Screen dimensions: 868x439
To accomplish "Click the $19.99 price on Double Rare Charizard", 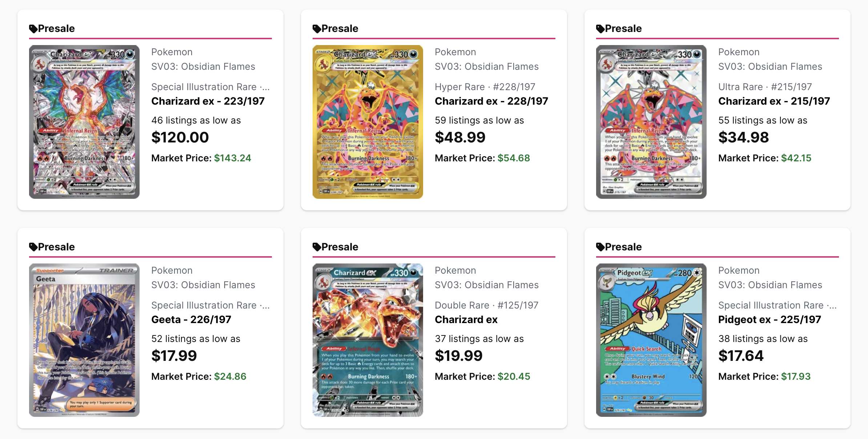I will point(459,355).
